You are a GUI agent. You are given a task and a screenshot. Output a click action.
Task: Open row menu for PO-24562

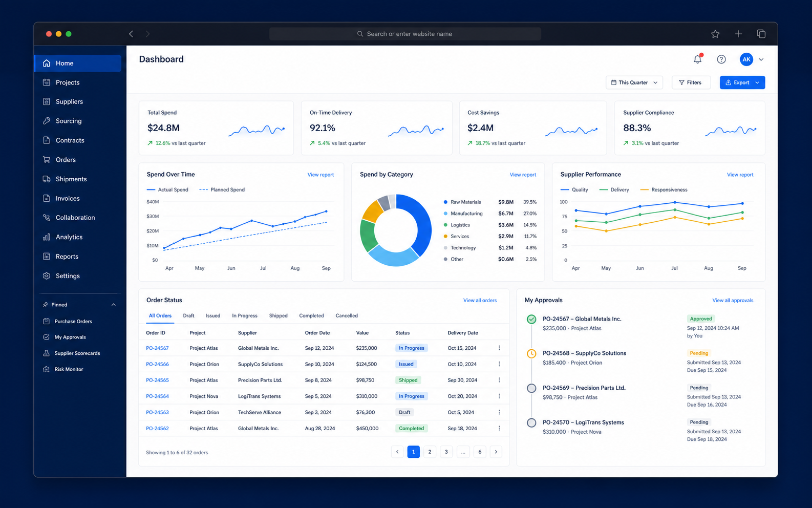click(x=499, y=429)
